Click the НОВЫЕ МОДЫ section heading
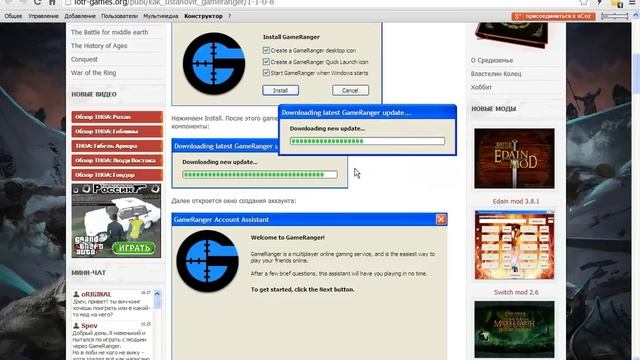Viewport: 640px width, 360px height. [493, 109]
